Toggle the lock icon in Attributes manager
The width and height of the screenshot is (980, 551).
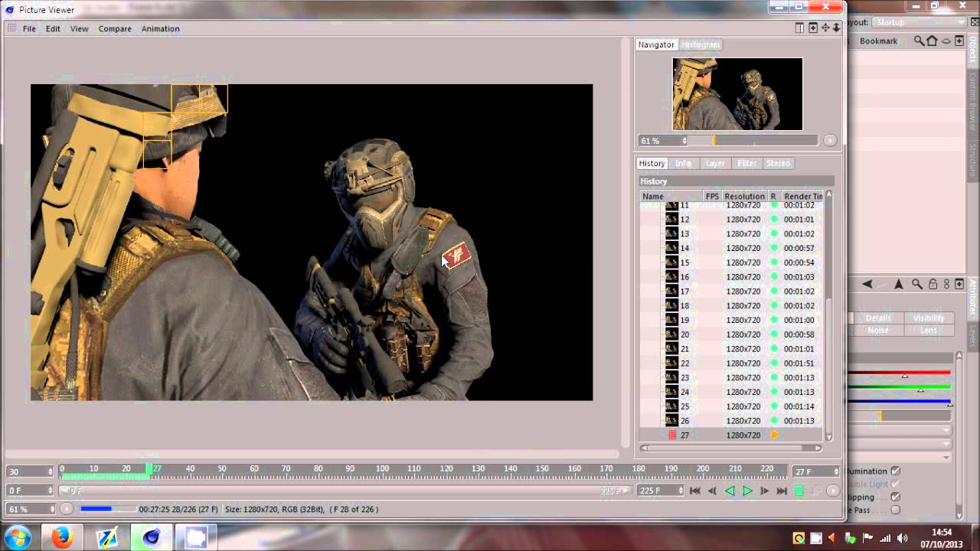tap(933, 284)
